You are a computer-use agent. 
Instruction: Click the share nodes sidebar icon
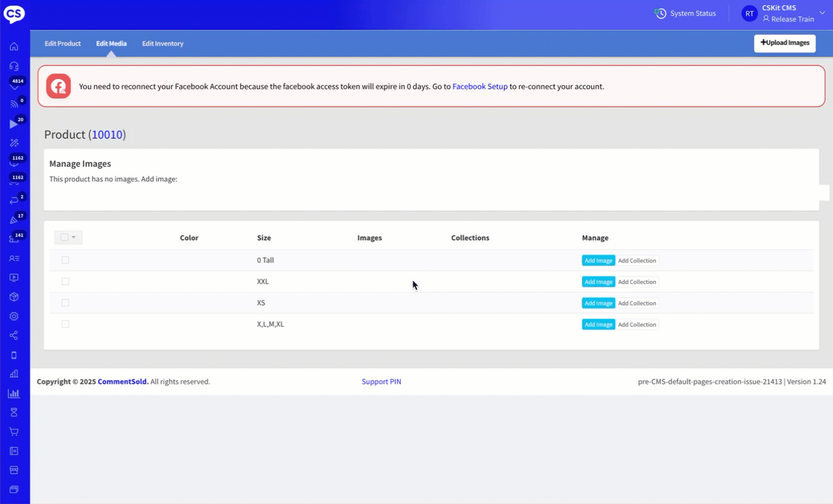(14, 335)
